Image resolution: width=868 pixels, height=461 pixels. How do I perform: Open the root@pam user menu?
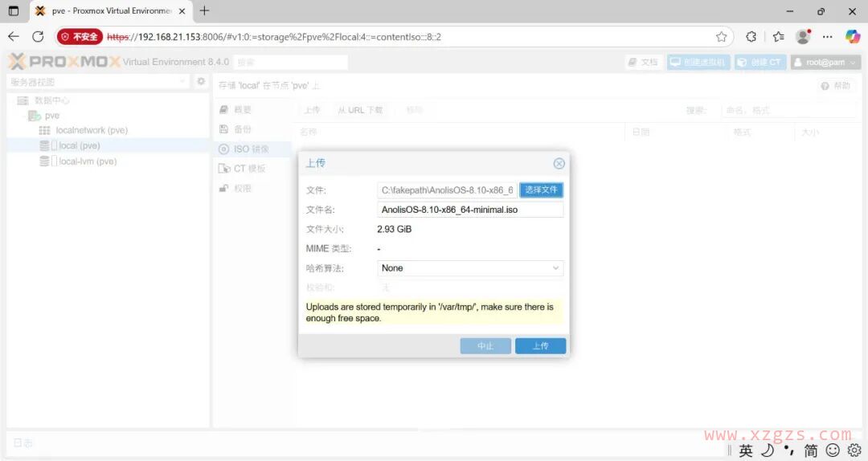pos(825,62)
